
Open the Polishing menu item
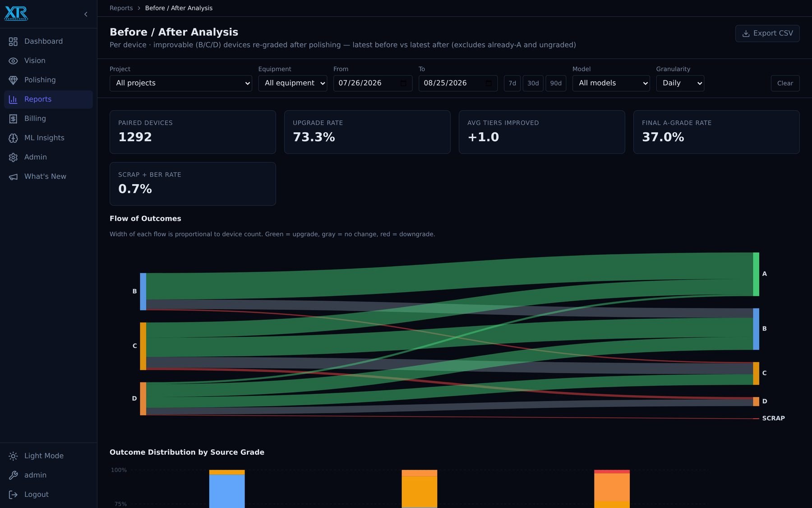tap(48, 80)
